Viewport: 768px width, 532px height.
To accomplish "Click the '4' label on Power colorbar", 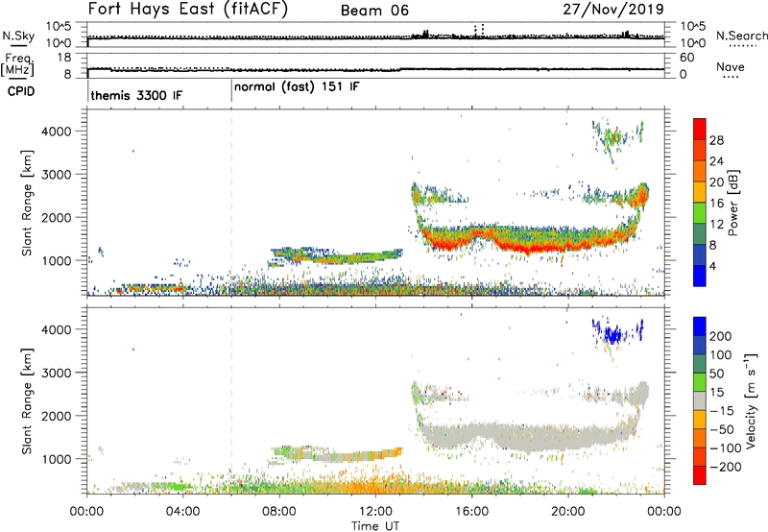I will (x=712, y=266).
